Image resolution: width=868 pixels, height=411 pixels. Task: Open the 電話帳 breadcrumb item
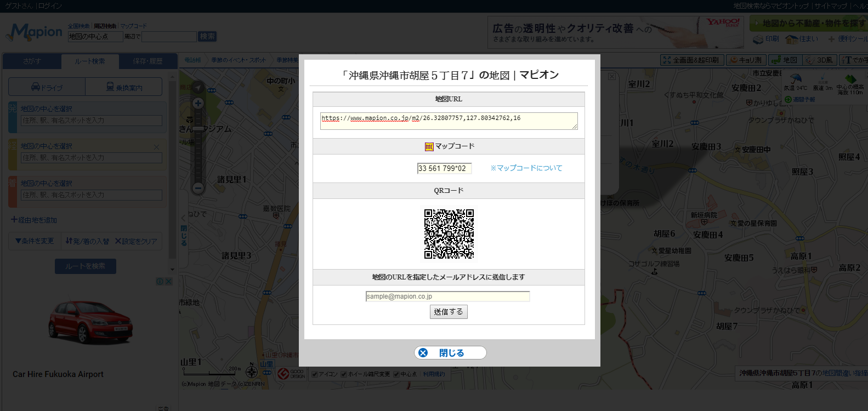pyautogui.click(x=193, y=60)
